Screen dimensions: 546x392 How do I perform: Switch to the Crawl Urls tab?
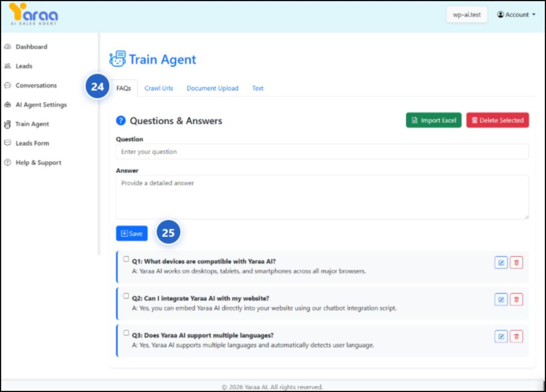coord(159,88)
